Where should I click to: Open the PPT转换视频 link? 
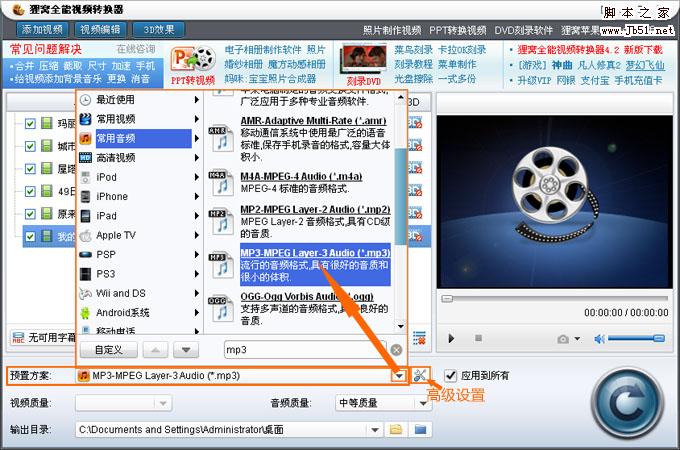pos(458,30)
